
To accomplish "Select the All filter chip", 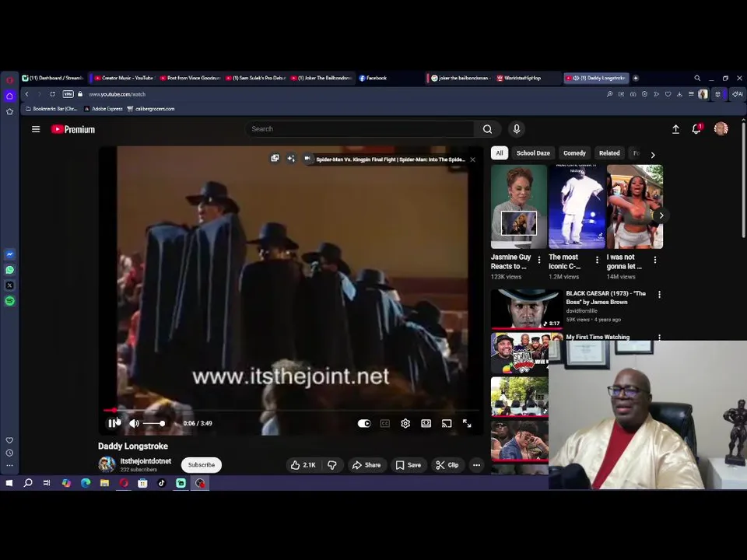I will [x=500, y=153].
